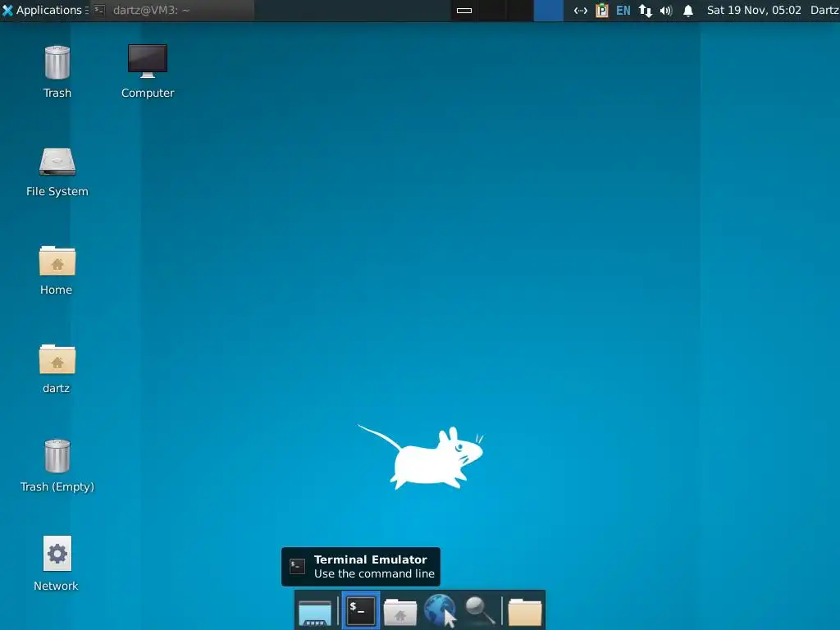Viewport: 840px width, 630px height.
Task: Select the File System desktop icon
Action: coord(57,172)
